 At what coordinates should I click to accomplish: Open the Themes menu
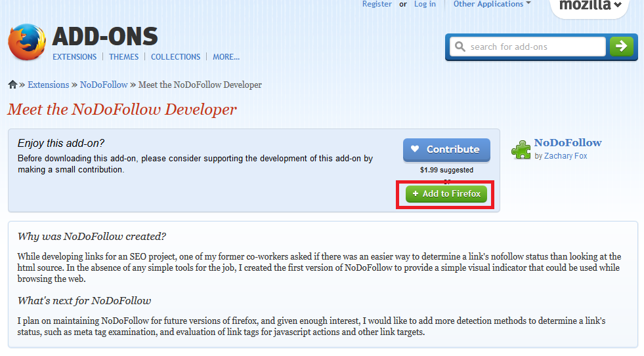[123, 57]
